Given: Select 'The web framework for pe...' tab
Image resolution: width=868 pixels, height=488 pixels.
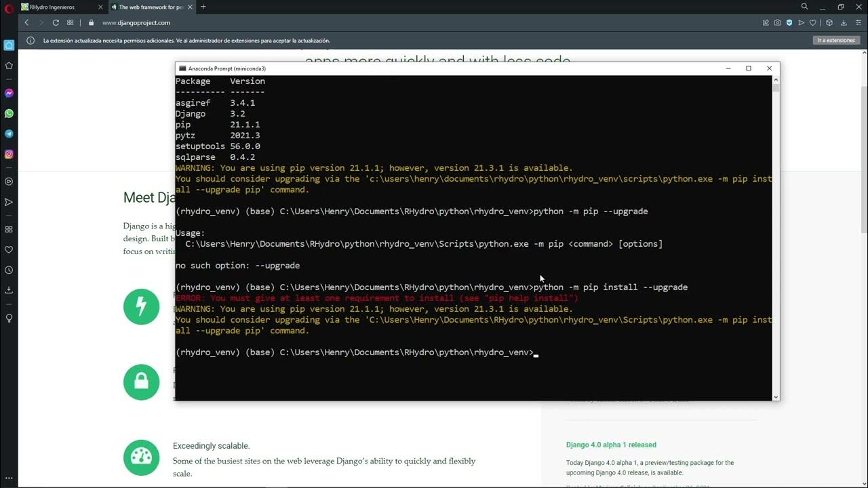Looking at the screenshot, I should click(x=151, y=7).
